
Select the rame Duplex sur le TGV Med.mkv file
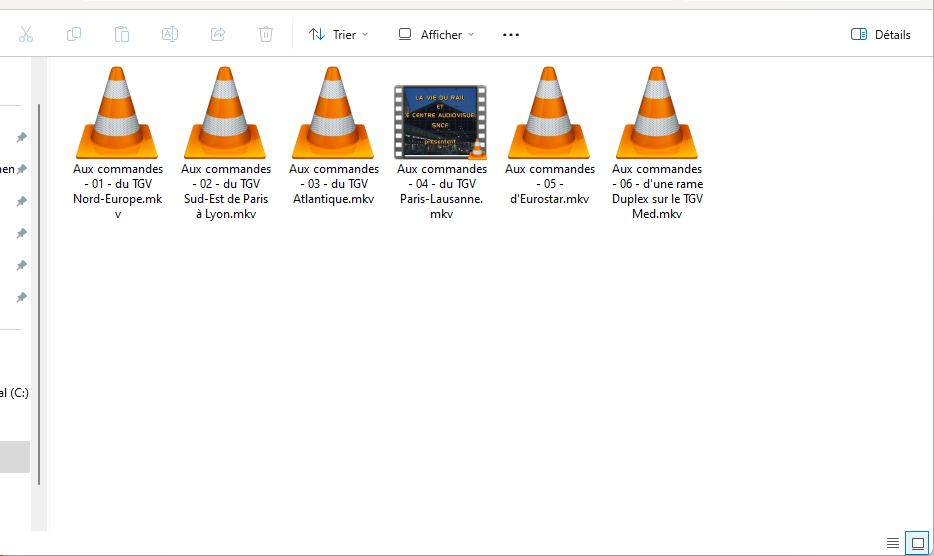pyautogui.click(x=657, y=113)
